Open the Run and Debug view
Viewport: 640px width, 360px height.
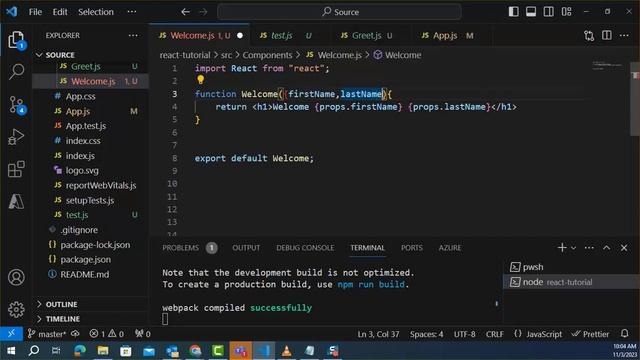coord(16,137)
